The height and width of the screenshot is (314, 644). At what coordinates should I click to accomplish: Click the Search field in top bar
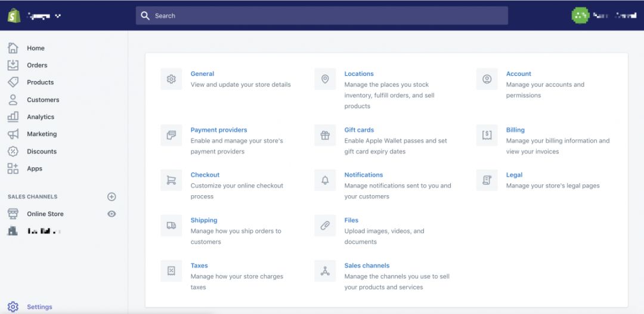[x=322, y=16]
